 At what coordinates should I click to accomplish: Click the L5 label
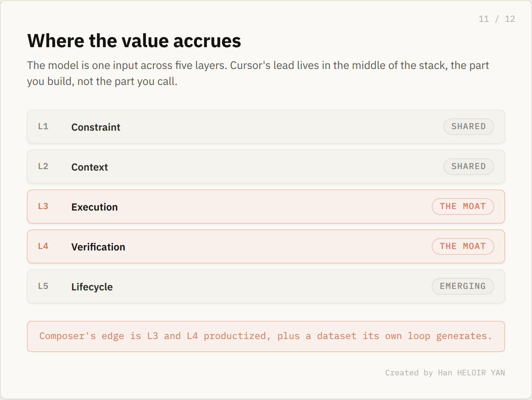pyautogui.click(x=43, y=286)
